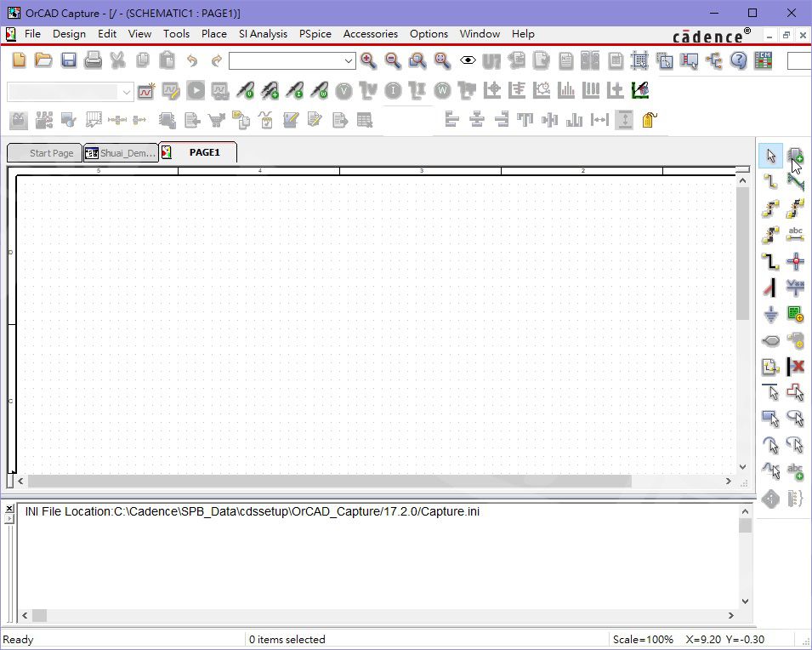Choose the Place Arc tool
The image size is (812, 650).
(770, 445)
